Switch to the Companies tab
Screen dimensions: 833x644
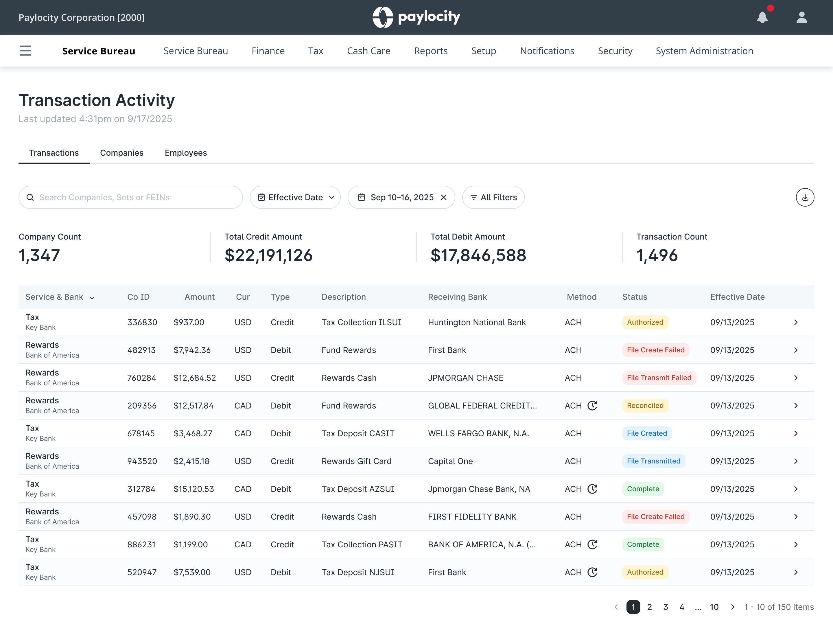pos(122,152)
